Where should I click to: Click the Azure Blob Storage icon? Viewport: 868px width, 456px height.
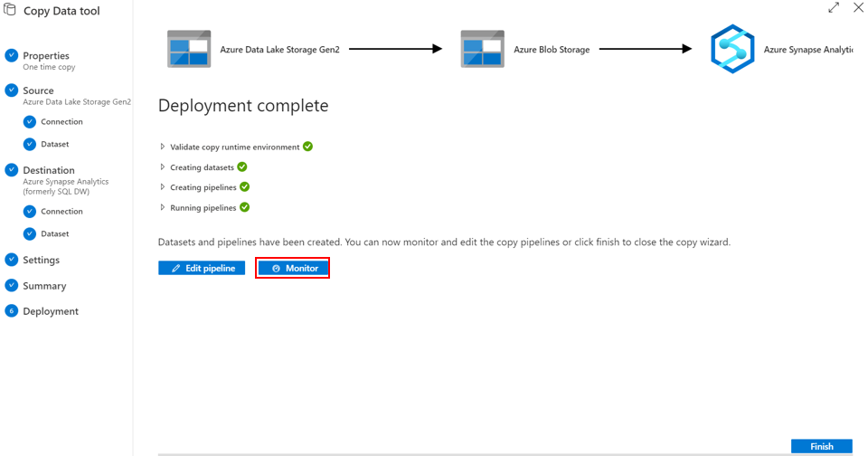[482, 49]
